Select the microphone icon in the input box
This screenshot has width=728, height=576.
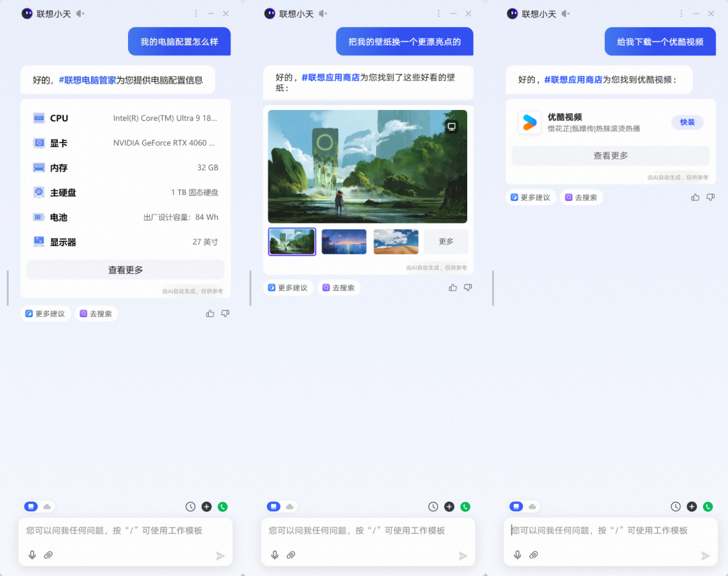pos(32,554)
